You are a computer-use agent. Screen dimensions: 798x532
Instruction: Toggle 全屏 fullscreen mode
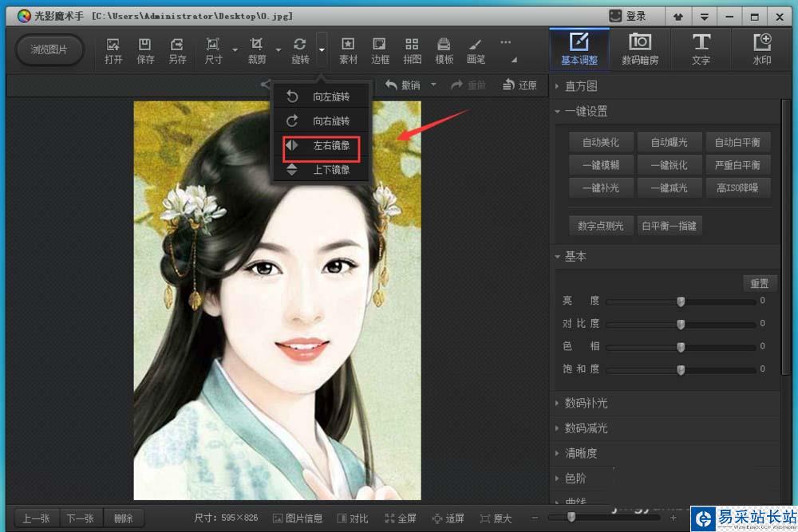401,518
